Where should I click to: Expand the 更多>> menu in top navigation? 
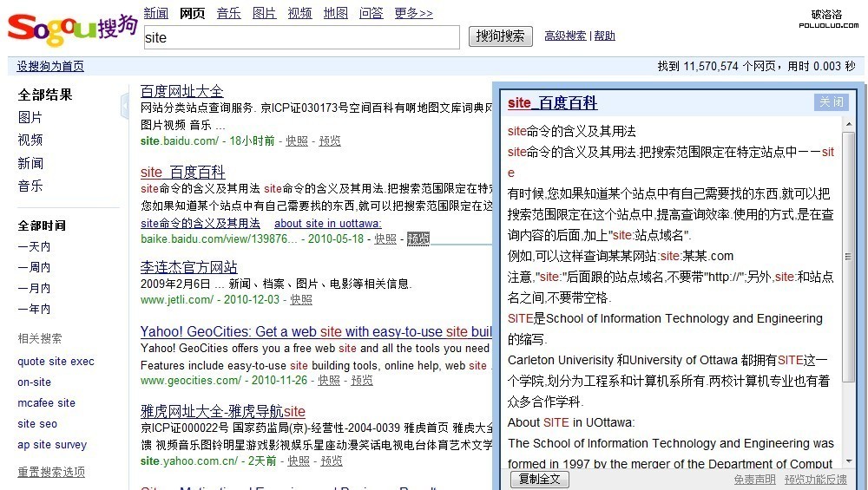pos(413,13)
